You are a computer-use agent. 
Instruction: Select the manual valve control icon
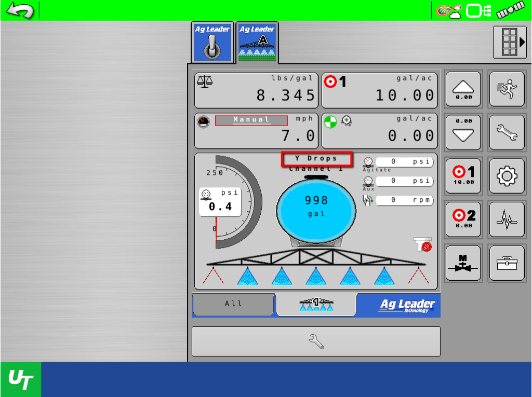click(x=463, y=263)
